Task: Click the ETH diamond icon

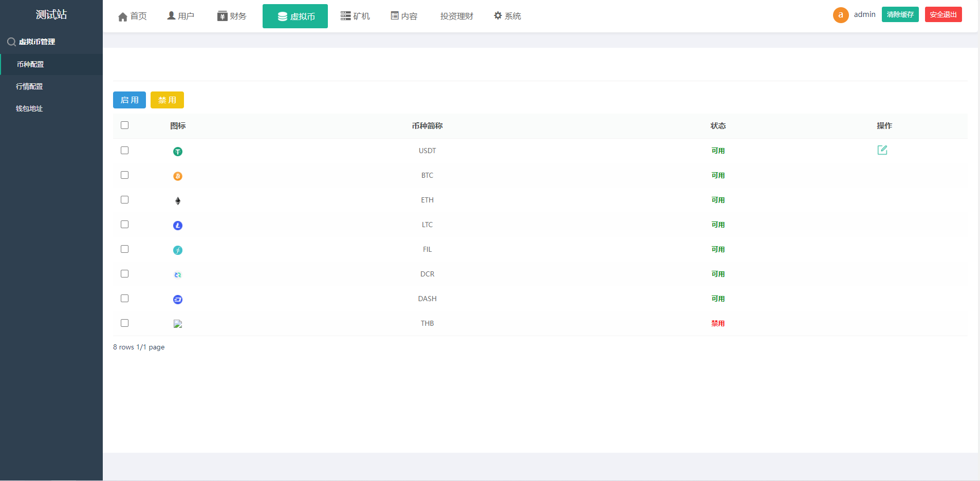Action: pyautogui.click(x=178, y=200)
